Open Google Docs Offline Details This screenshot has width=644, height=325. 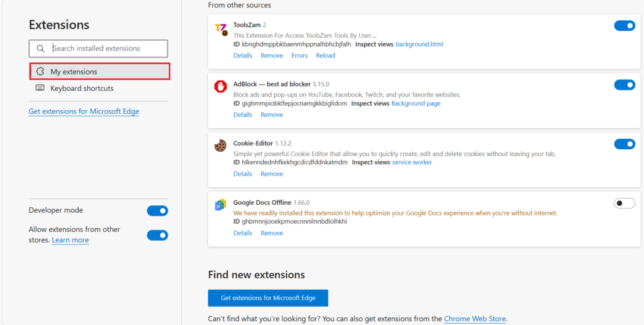coord(243,233)
